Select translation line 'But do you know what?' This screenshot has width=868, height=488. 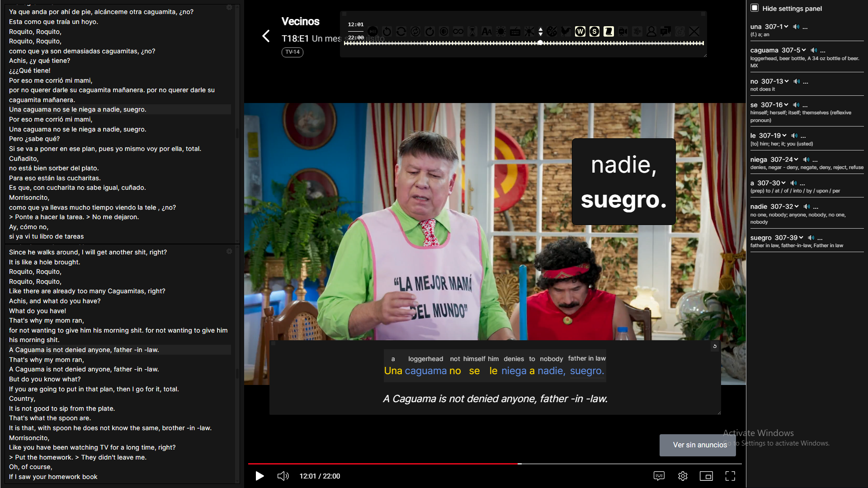(45, 380)
